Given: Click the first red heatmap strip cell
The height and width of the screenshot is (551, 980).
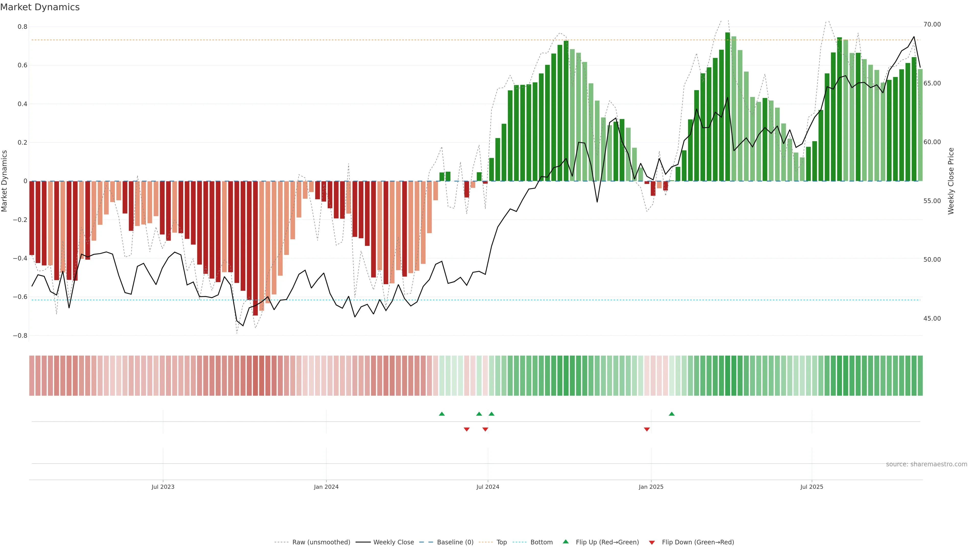Looking at the screenshot, I should [32, 376].
